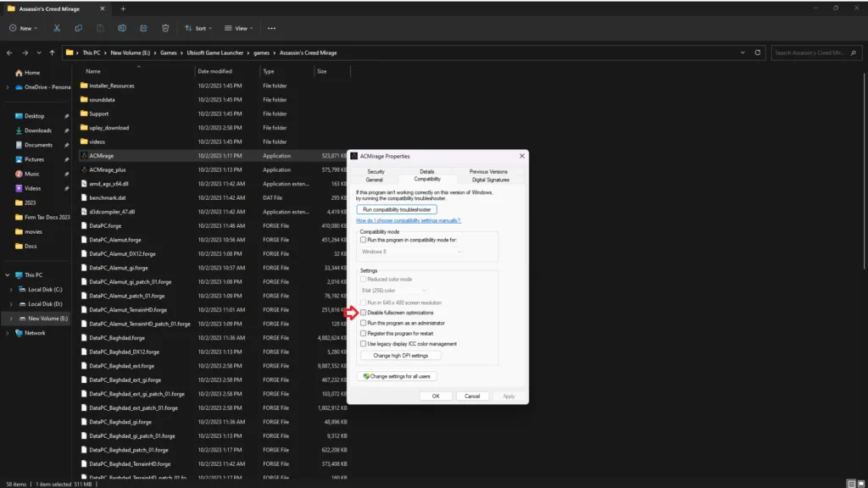Switch to the Details tab
Image resolution: width=868 pixels, height=488 pixels.
(x=427, y=171)
